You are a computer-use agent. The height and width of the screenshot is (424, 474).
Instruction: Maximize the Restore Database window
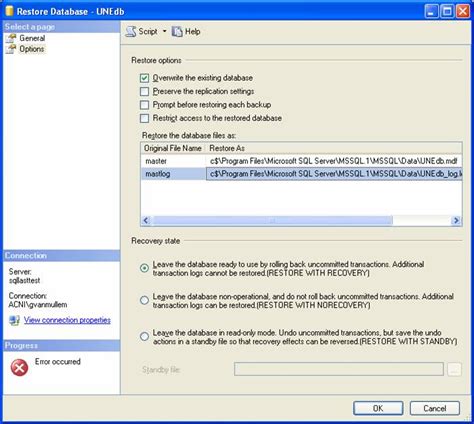(447, 11)
